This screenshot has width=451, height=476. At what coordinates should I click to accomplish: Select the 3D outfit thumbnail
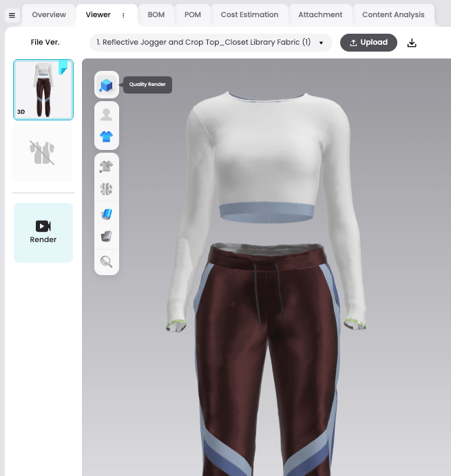tap(43, 89)
